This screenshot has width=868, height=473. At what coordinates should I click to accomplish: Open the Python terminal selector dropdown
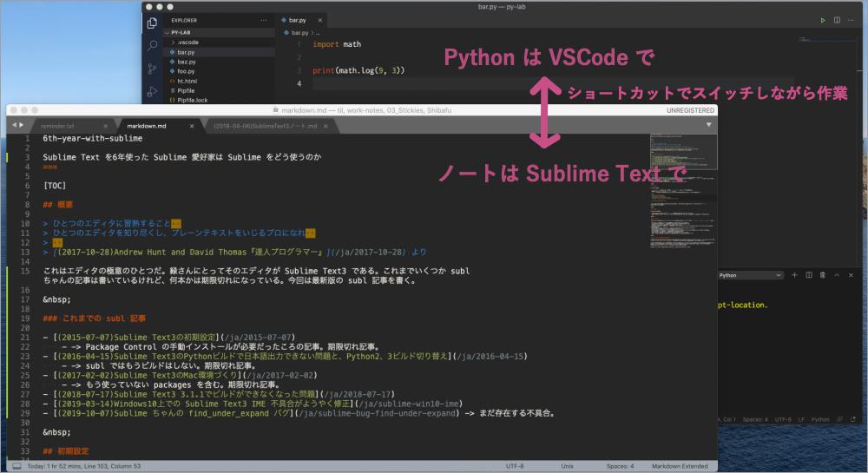click(x=751, y=275)
